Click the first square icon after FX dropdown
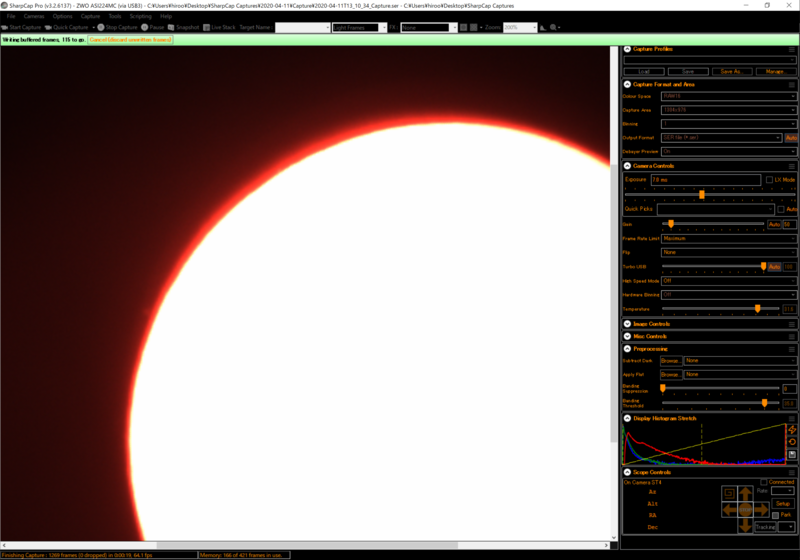800x560 pixels. pyautogui.click(x=463, y=28)
